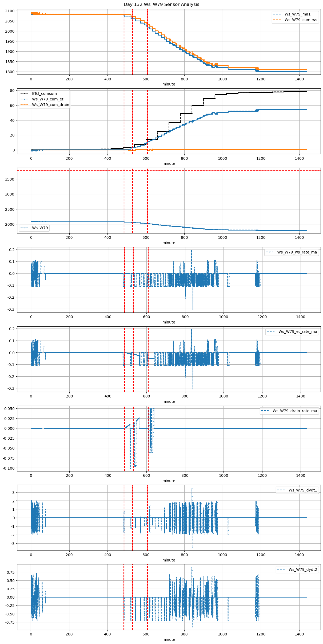The width and height of the screenshot is (323, 644).
Task: Click the 80 y-axis tick on cumsum plot
Action: pos(12,91)
